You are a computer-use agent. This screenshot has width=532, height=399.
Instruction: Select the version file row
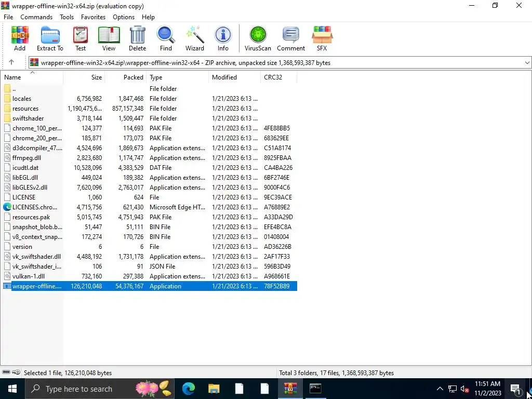coord(149,247)
